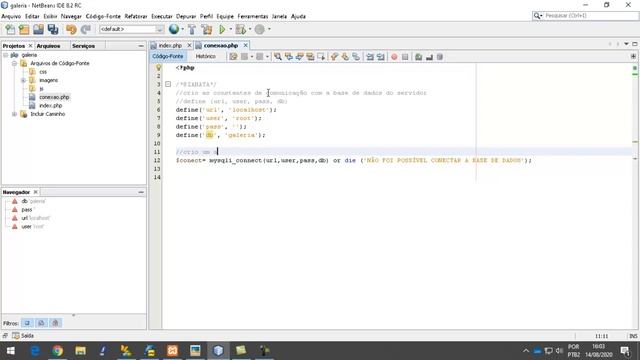The width and height of the screenshot is (640, 360).
Task: Toggle the first Navegador filter button
Action: pyautogui.click(x=27, y=323)
